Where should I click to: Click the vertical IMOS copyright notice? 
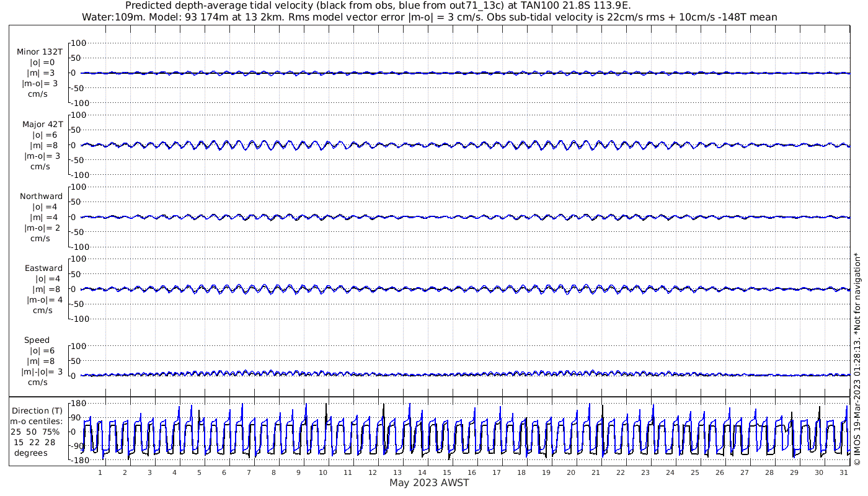[857, 358]
